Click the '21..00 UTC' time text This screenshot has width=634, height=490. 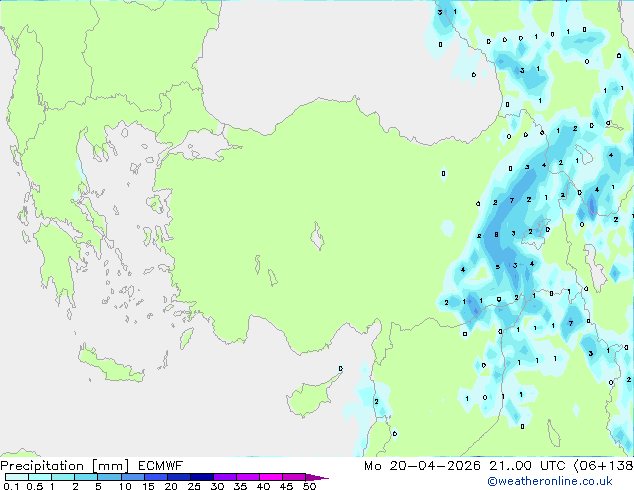point(527,466)
